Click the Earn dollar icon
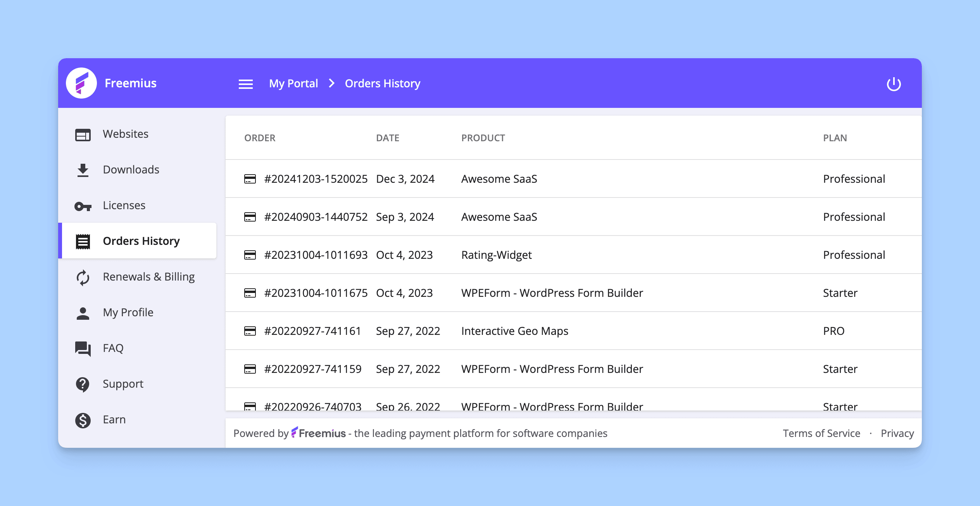Viewport: 980px width, 506px height. pos(83,420)
